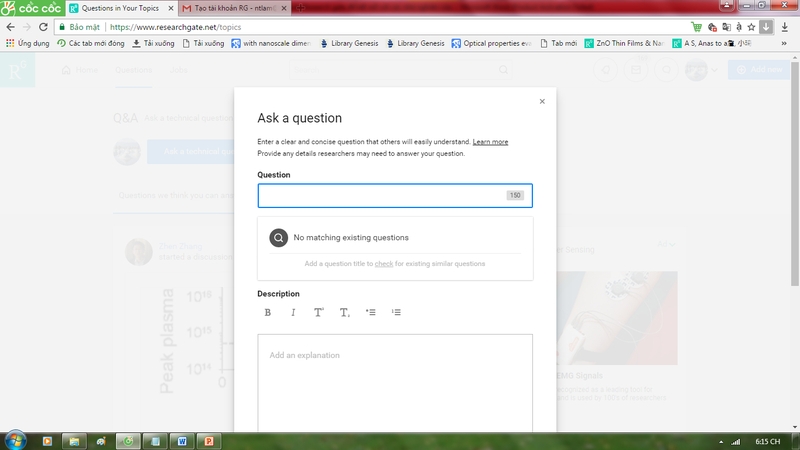Focus the Question title input field
Viewport: 800px width, 450px height.
point(395,195)
